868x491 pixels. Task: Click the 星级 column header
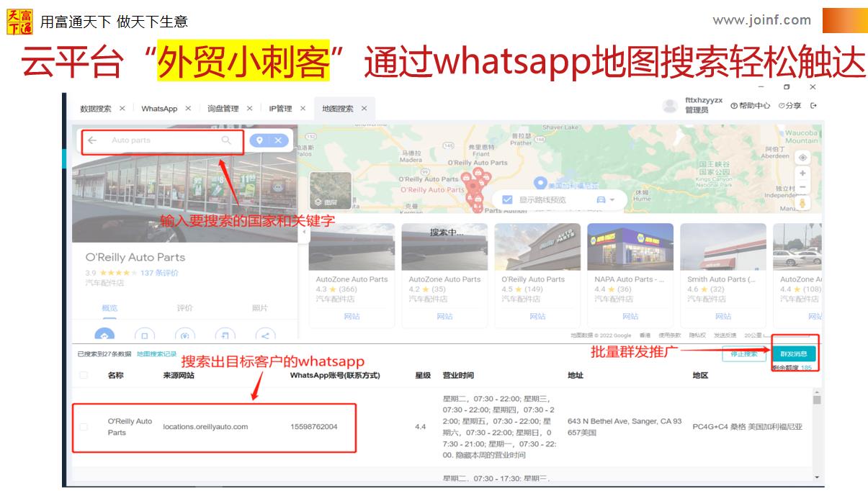click(x=423, y=375)
